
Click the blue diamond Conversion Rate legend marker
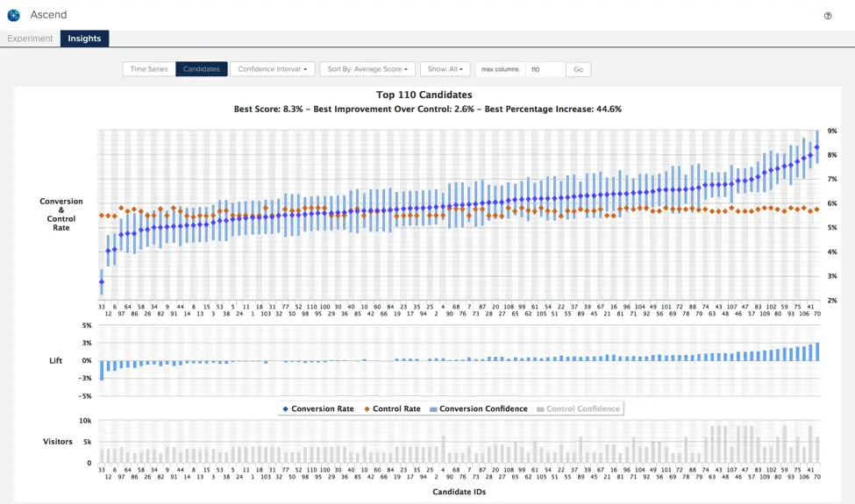coord(285,408)
